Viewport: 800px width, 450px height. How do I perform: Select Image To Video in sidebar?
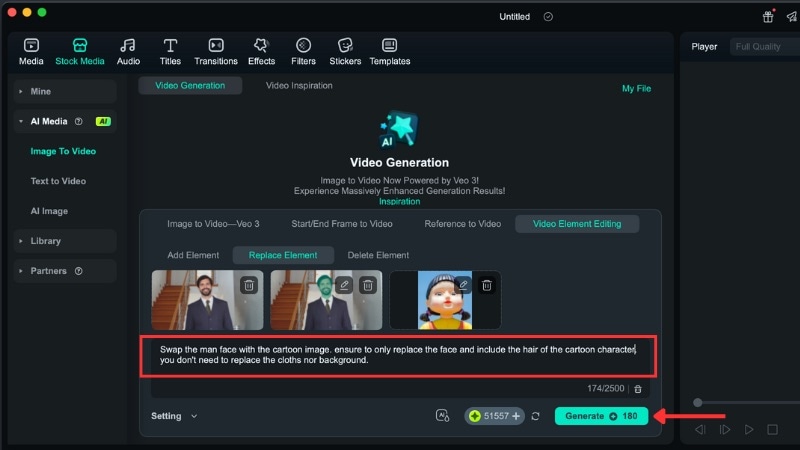tap(63, 151)
